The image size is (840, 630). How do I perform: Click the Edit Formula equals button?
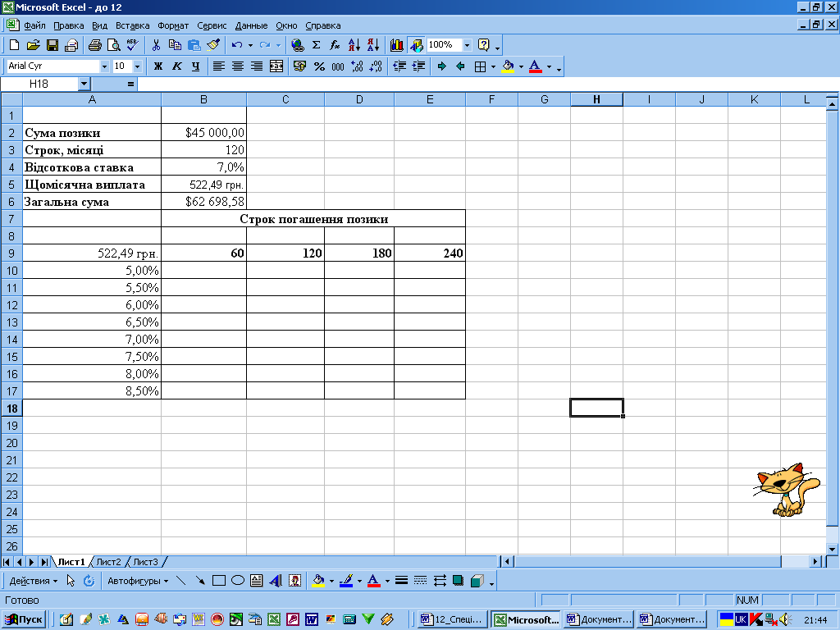pyautogui.click(x=130, y=84)
